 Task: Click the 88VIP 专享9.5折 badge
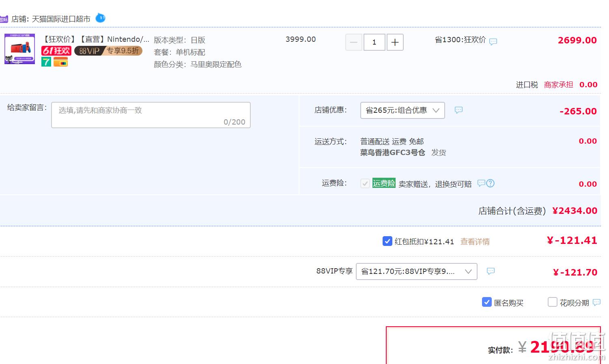pyautogui.click(x=108, y=51)
